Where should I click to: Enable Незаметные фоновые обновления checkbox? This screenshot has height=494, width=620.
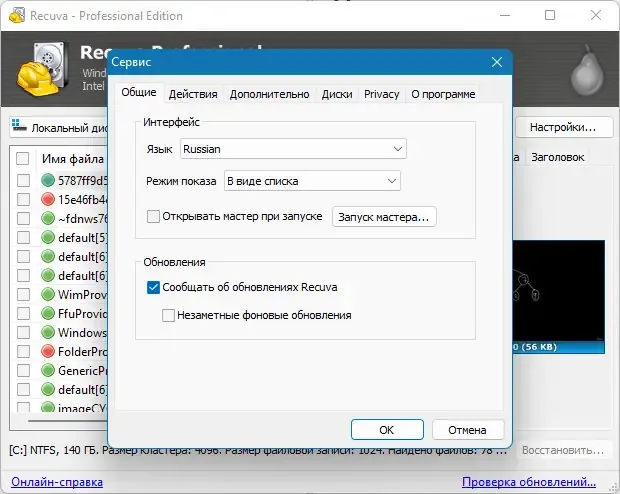[168, 315]
